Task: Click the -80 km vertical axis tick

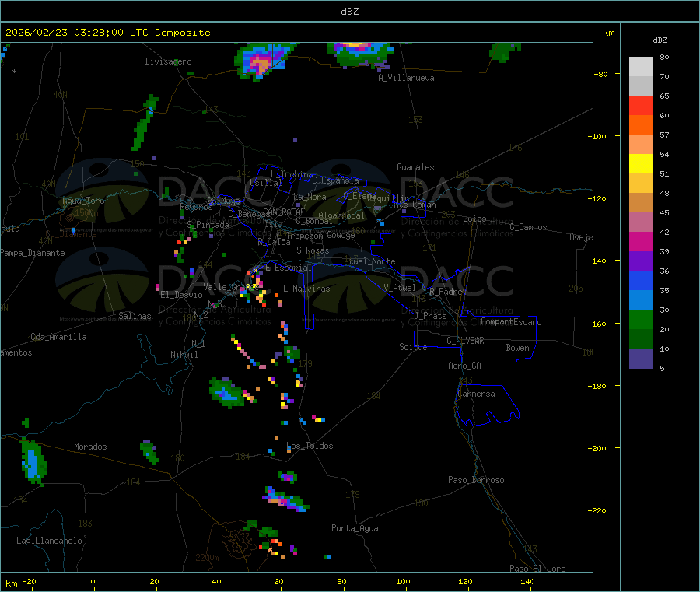Action: (601, 74)
